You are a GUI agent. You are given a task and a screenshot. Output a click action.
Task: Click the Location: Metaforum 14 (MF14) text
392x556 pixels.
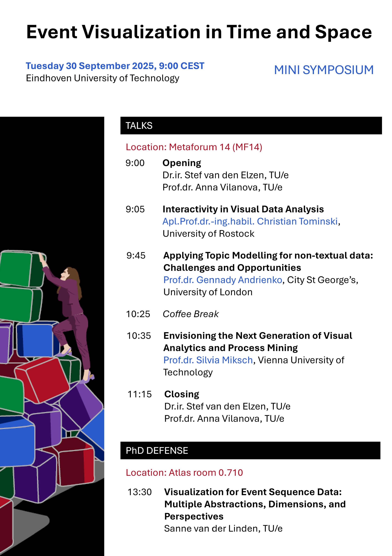point(194,147)
